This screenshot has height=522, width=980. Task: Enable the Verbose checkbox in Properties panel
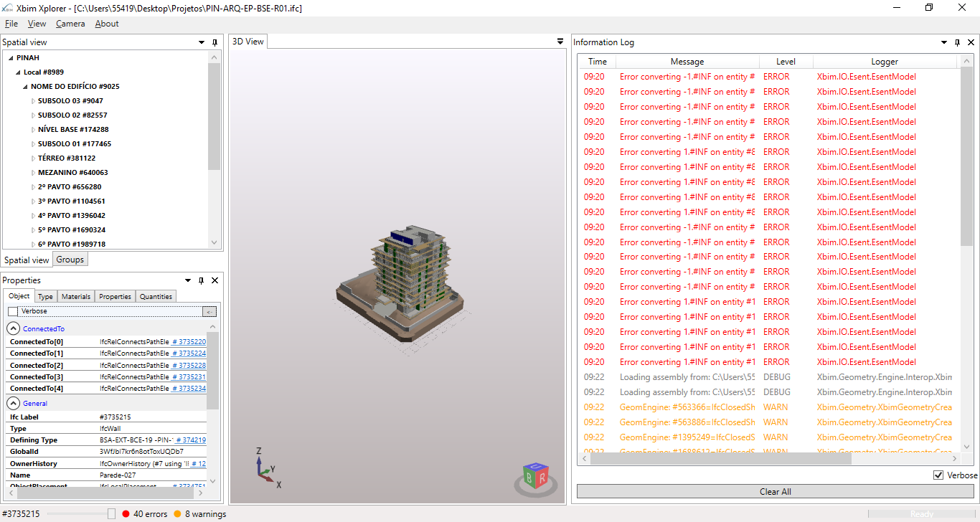(x=12, y=310)
